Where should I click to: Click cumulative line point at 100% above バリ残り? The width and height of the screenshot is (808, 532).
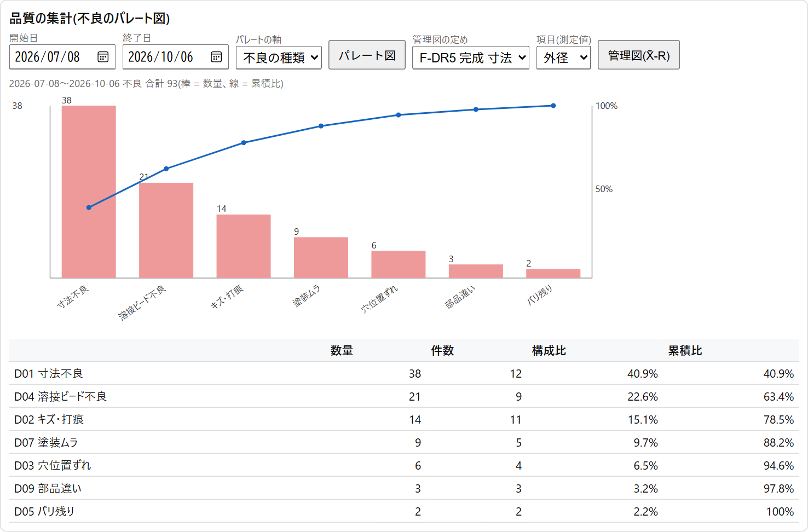[553, 106]
